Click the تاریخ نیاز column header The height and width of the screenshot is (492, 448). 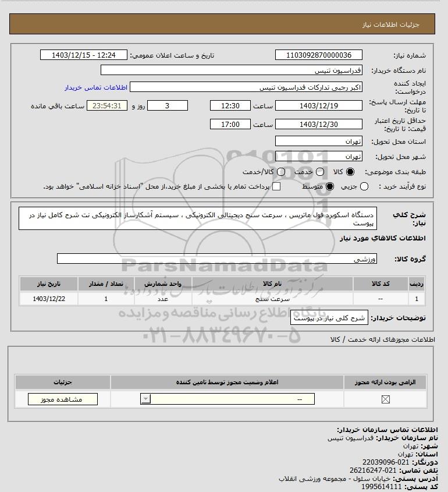coord(49,284)
